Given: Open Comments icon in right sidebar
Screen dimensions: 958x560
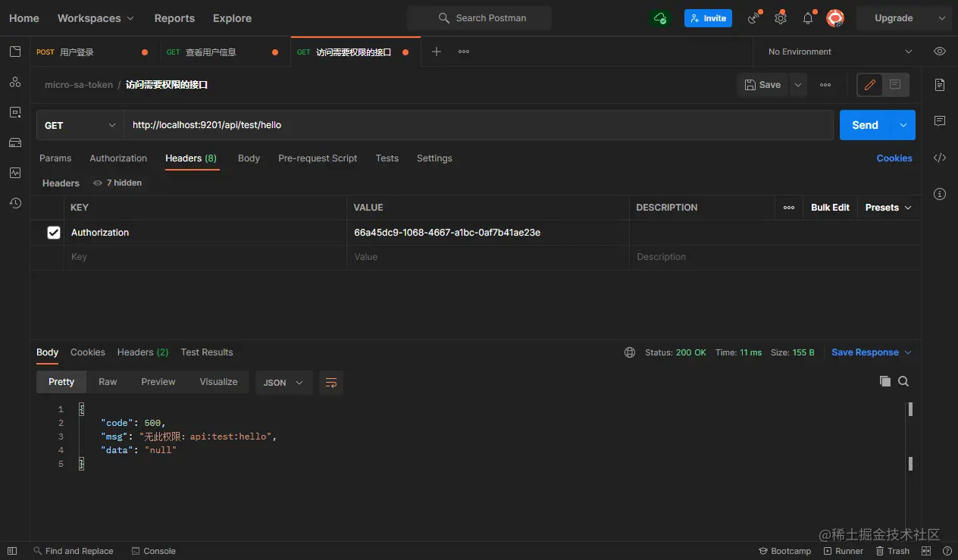Looking at the screenshot, I should 940,121.
